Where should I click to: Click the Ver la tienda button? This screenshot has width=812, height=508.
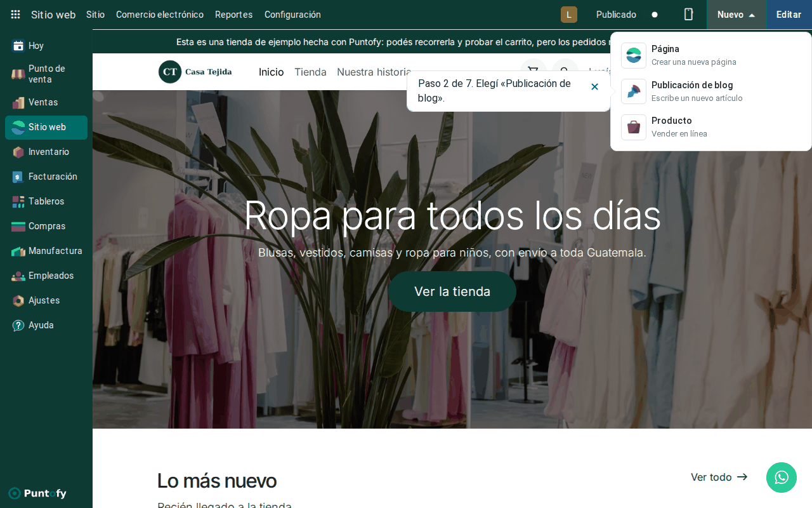452,291
